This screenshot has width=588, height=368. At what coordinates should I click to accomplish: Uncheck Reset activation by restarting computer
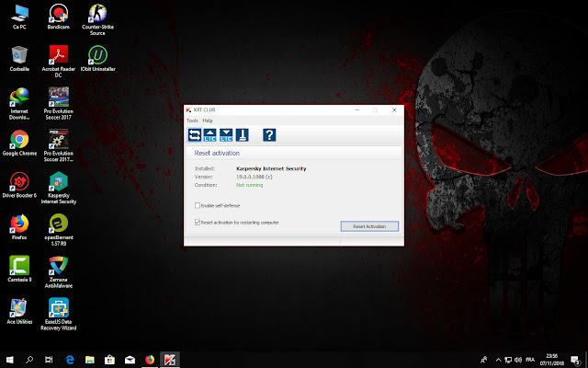198,223
